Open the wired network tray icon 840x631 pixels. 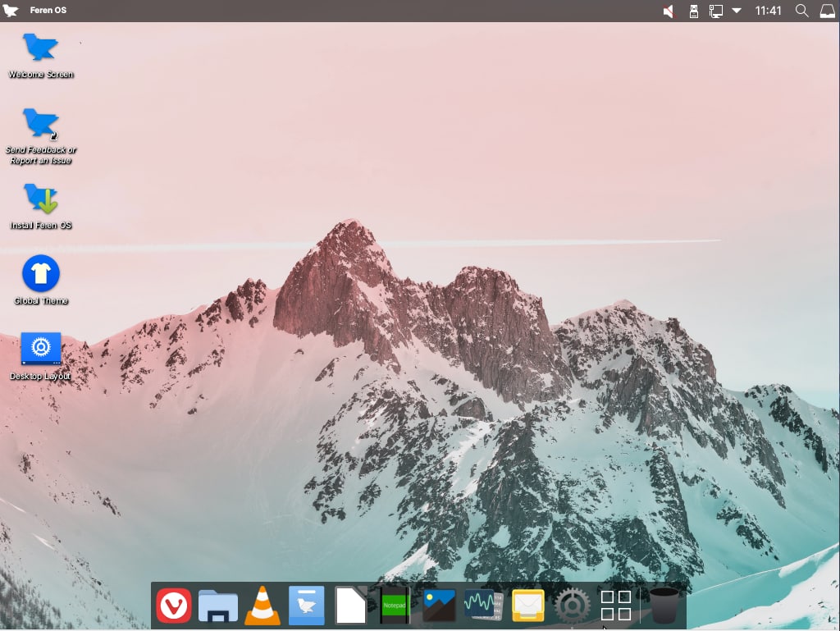716,11
